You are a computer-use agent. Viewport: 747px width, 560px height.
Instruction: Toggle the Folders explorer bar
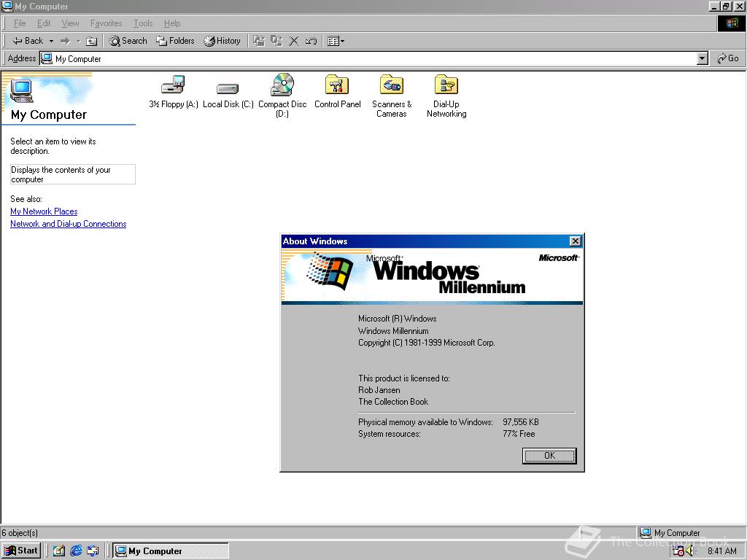click(x=175, y=41)
